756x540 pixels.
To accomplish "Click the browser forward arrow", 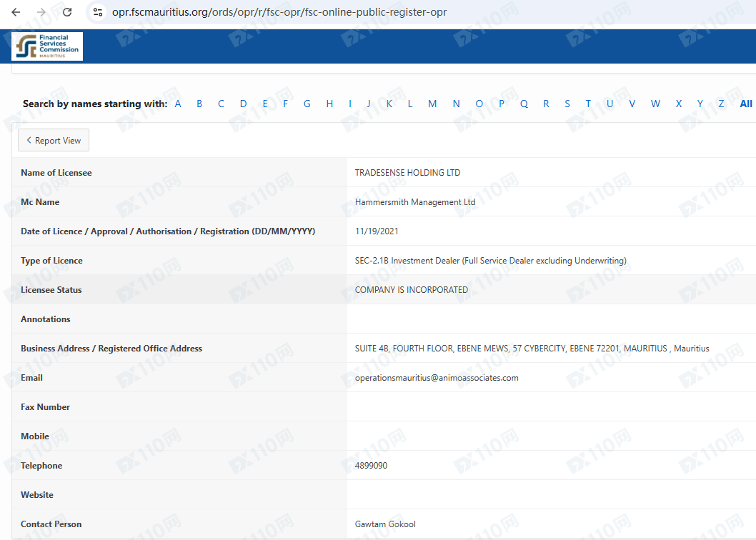I will (x=41, y=12).
